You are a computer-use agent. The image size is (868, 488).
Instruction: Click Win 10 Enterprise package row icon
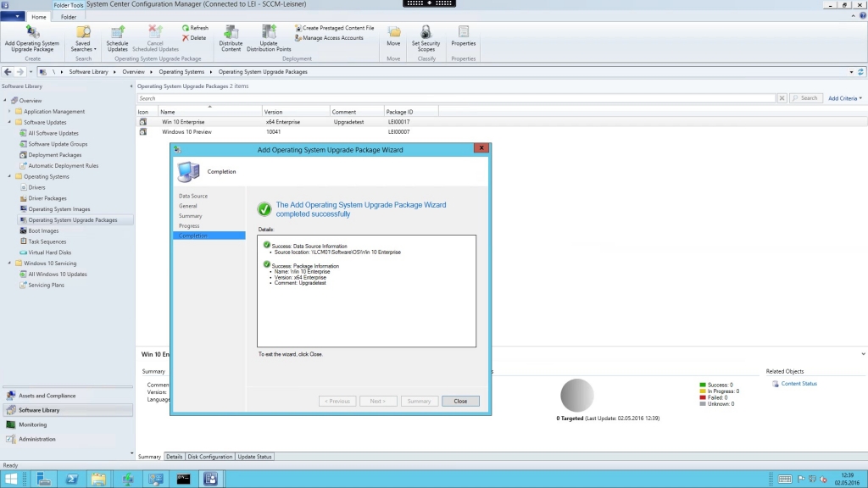142,122
